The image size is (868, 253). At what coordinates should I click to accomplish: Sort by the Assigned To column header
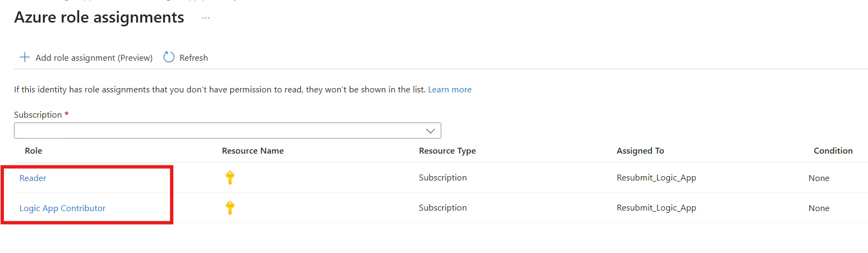click(x=640, y=151)
